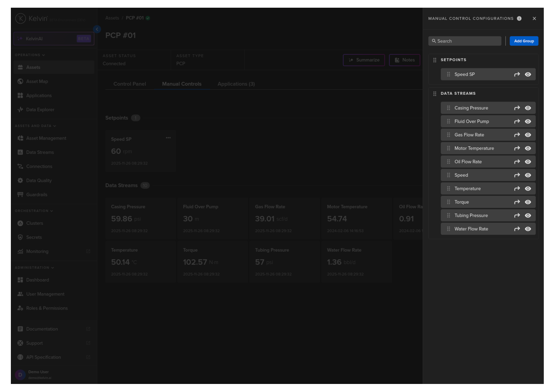
Task: Click the share arrow on Speed SP row
Action: [517, 75]
